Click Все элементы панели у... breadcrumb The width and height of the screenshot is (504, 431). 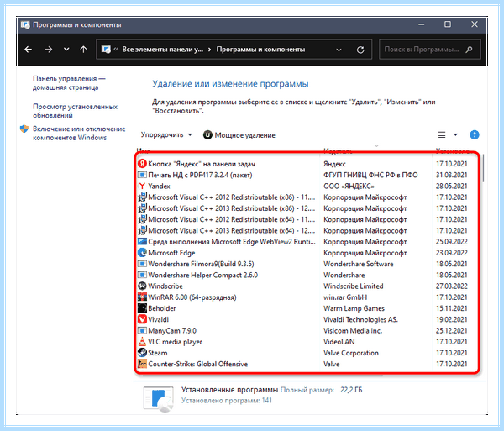coord(162,50)
